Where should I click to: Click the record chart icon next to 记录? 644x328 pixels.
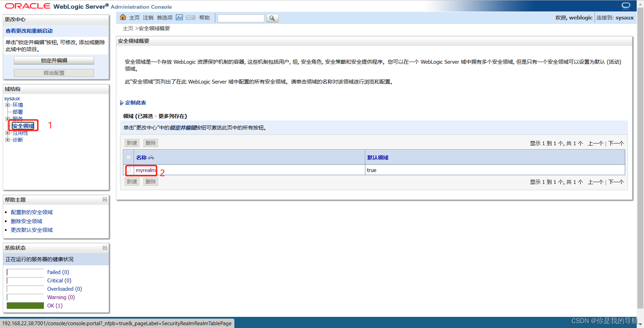179,17
